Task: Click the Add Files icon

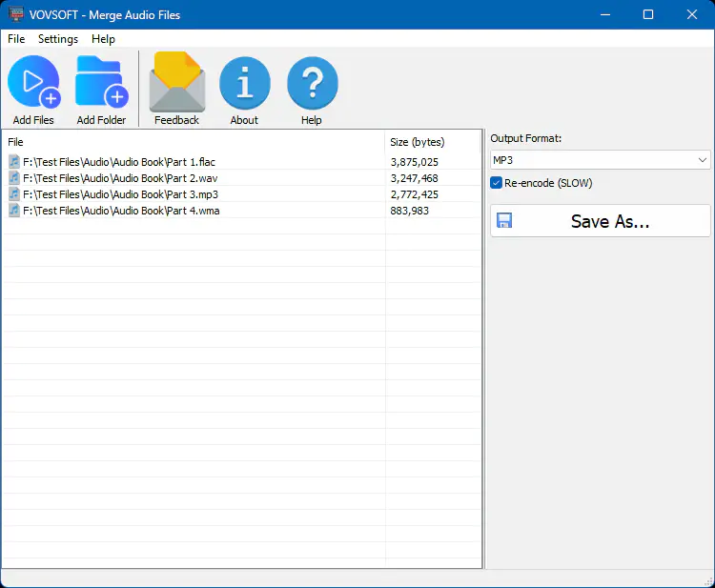Action: (33, 82)
